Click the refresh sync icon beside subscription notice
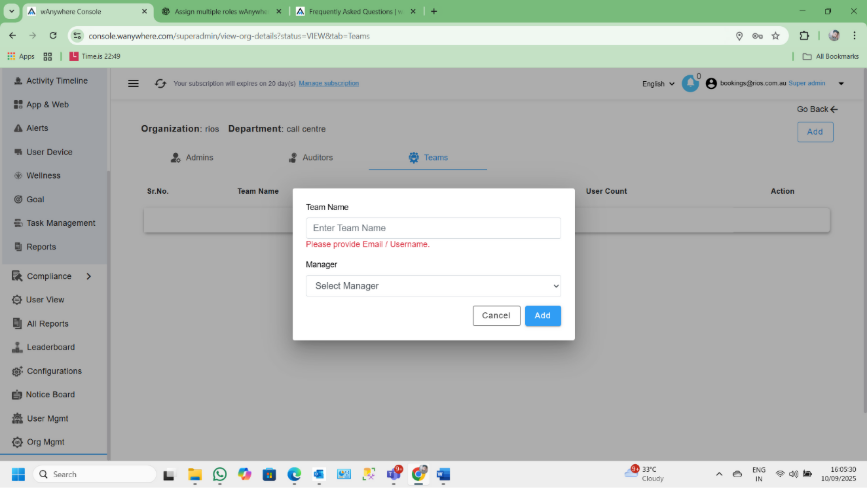 pos(160,84)
